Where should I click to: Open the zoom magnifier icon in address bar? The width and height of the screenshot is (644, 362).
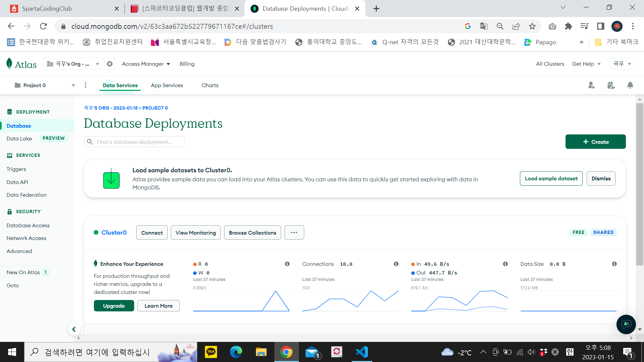tap(500, 26)
